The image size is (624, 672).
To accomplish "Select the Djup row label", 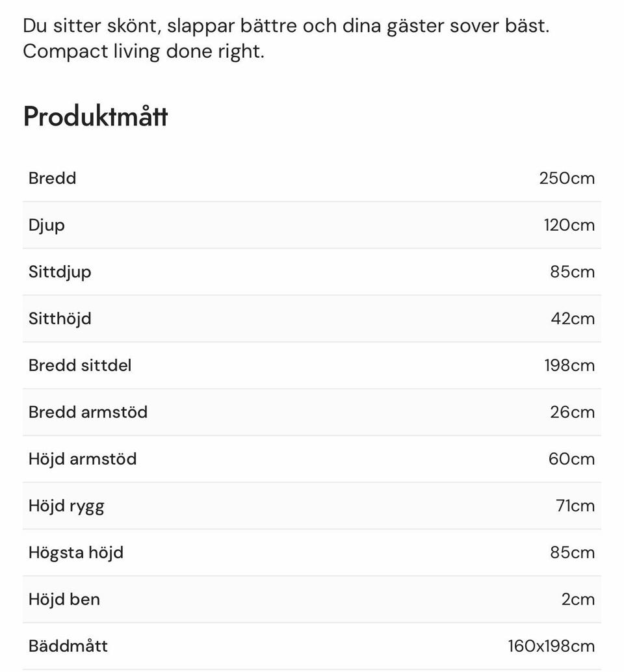I will (47, 225).
